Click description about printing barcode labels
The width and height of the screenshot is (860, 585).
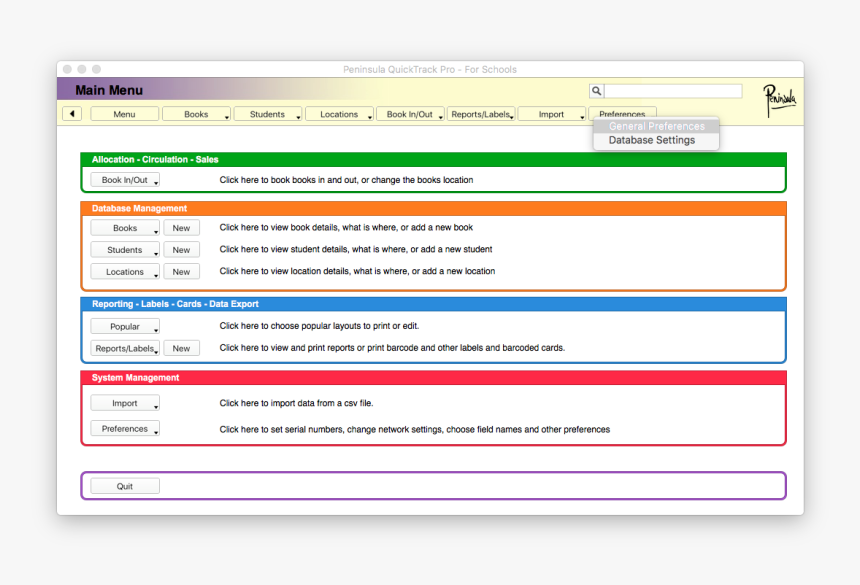(x=392, y=348)
